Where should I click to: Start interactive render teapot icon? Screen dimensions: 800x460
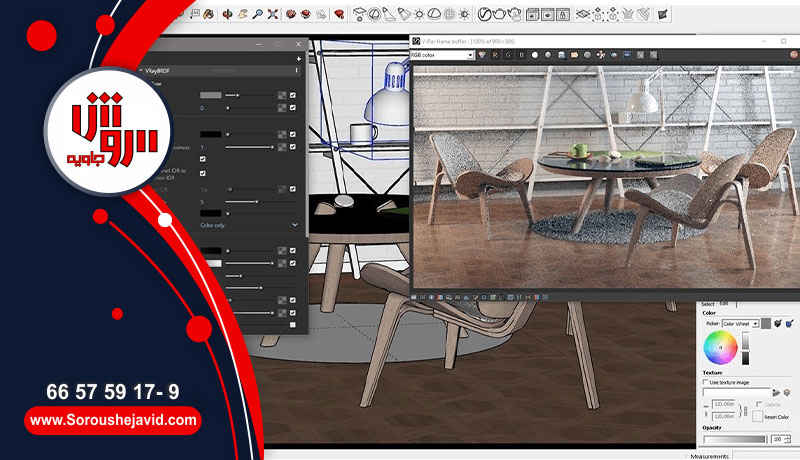(x=514, y=14)
